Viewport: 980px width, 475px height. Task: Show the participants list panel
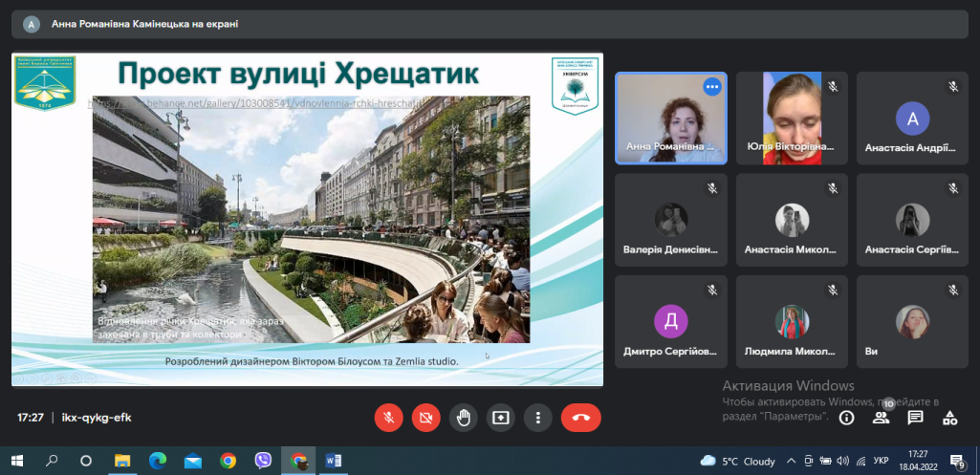(x=881, y=418)
